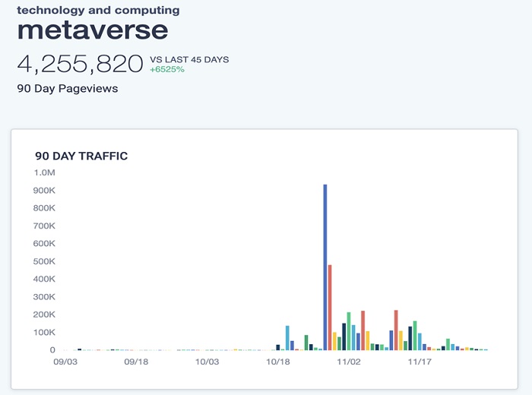Click the tall red bar near 500K
532x395 pixels.
pos(330,308)
